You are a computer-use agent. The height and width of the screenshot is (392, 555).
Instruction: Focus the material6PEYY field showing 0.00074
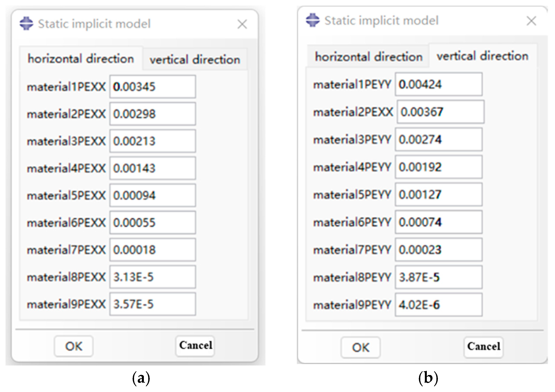439,222
